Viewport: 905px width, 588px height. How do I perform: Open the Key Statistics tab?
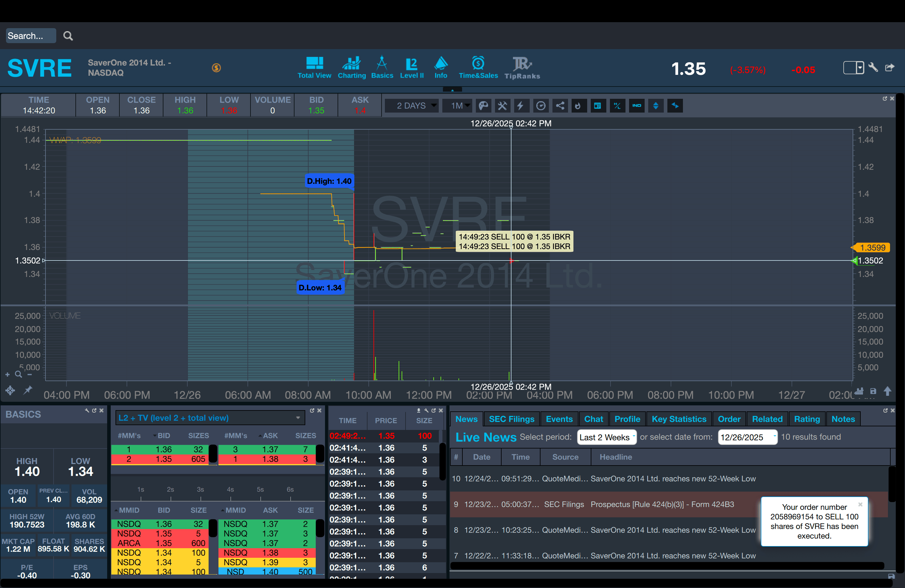(678, 419)
